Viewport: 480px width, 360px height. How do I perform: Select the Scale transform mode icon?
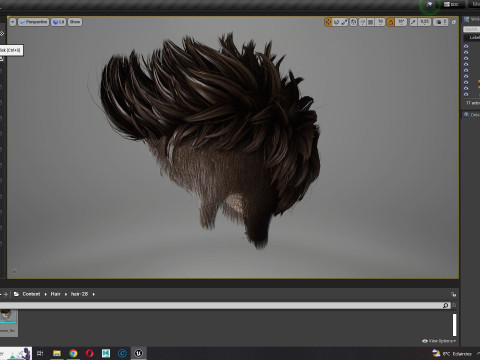point(344,22)
